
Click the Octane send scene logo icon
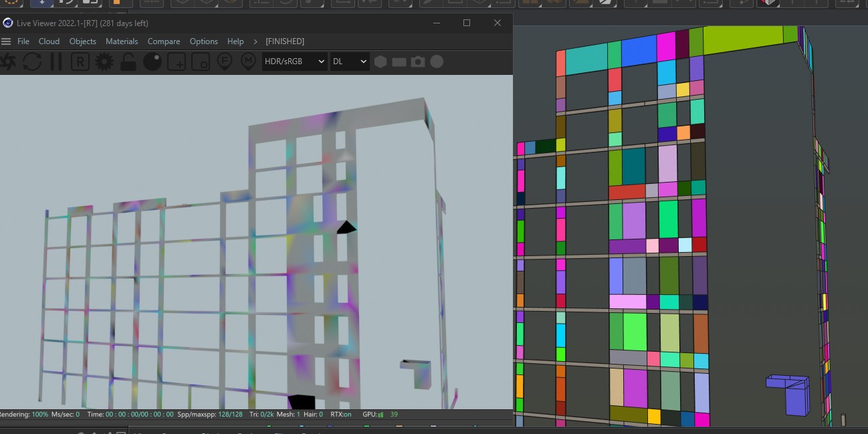coord(7,62)
